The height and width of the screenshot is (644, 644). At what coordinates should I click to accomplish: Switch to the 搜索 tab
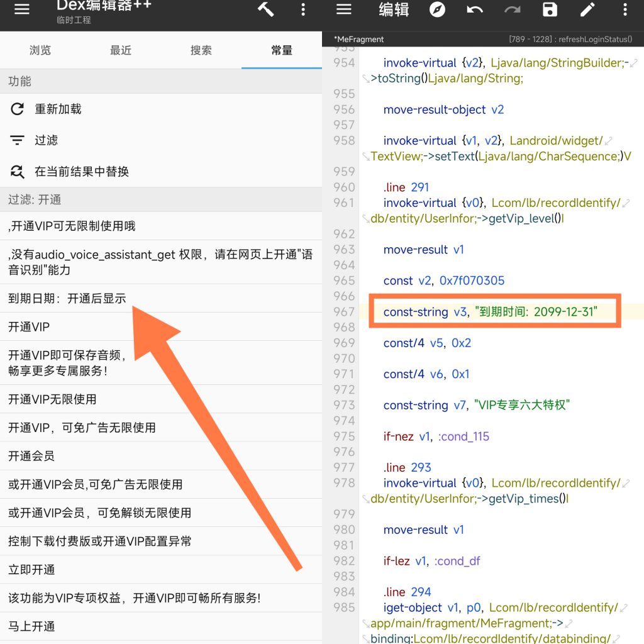[x=201, y=50]
